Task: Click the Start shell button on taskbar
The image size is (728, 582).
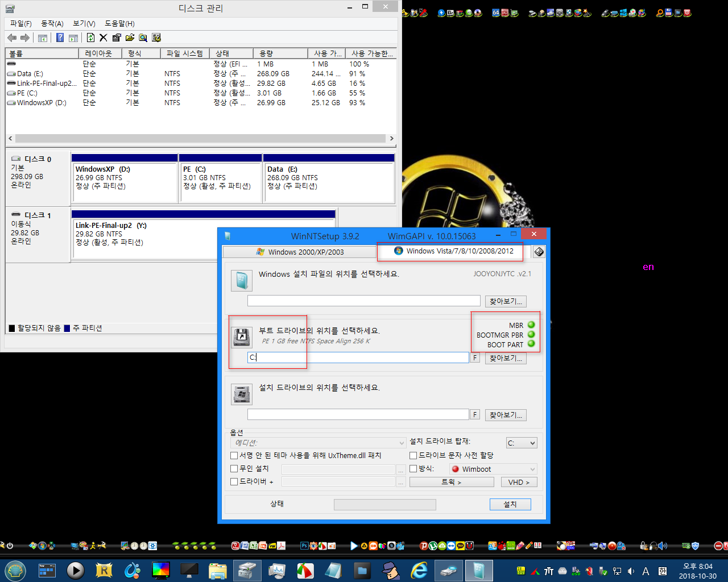Action: pyautogui.click(x=15, y=570)
